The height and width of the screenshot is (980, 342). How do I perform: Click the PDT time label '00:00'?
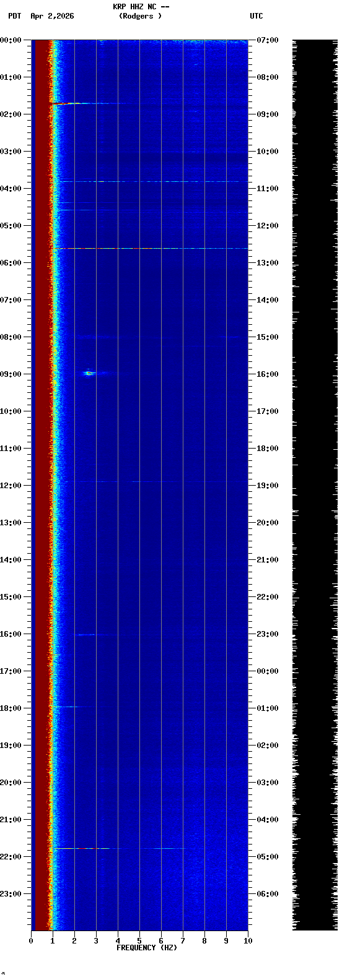point(11,40)
